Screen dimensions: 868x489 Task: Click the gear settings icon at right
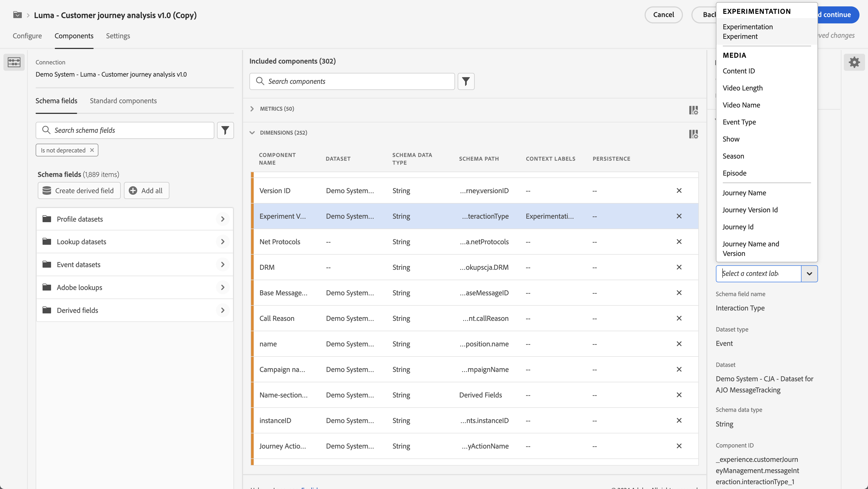tap(854, 62)
